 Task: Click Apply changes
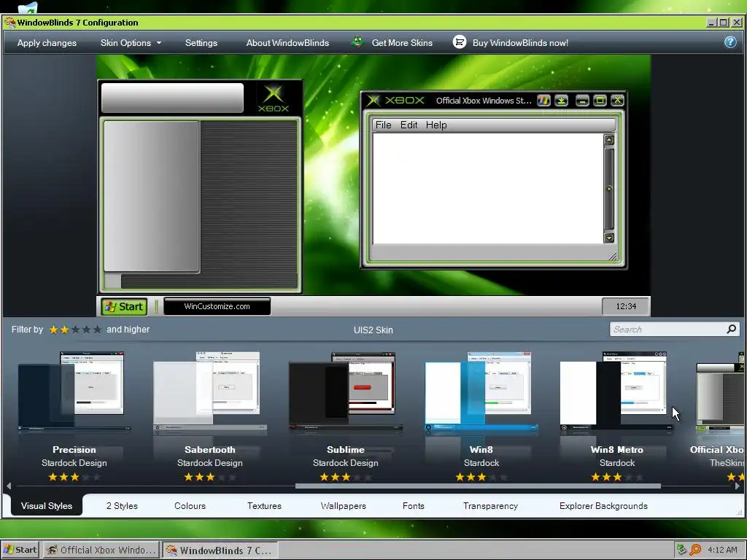[x=47, y=43]
